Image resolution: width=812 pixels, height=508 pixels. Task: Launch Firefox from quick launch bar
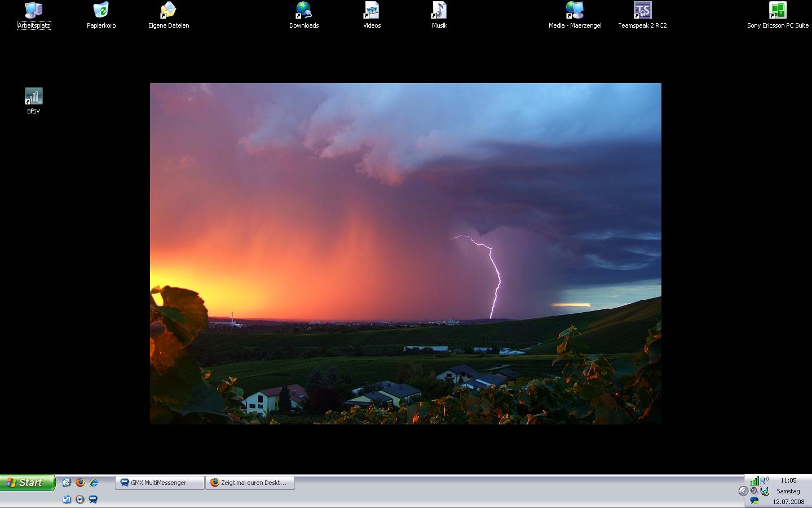[80, 483]
